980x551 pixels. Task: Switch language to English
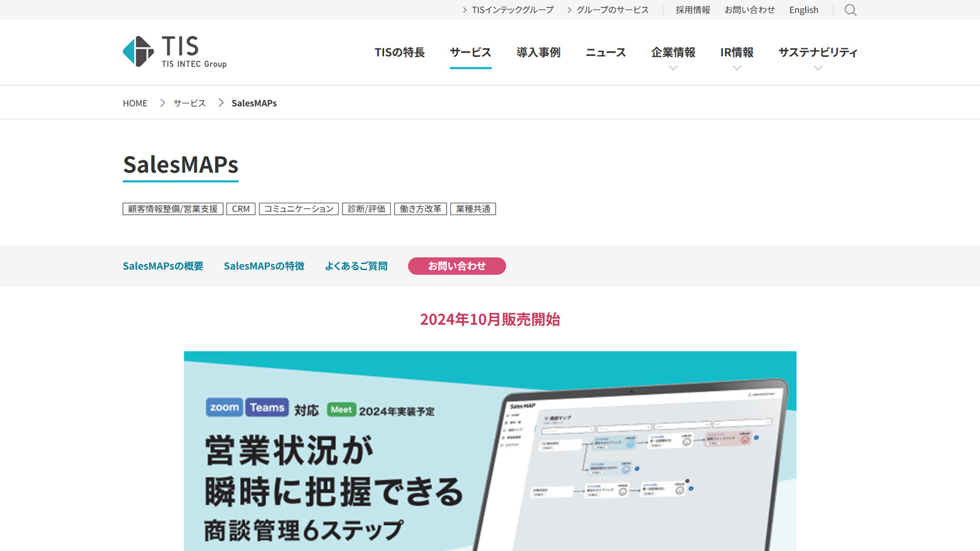pyautogui.click(x=804, y=10)
